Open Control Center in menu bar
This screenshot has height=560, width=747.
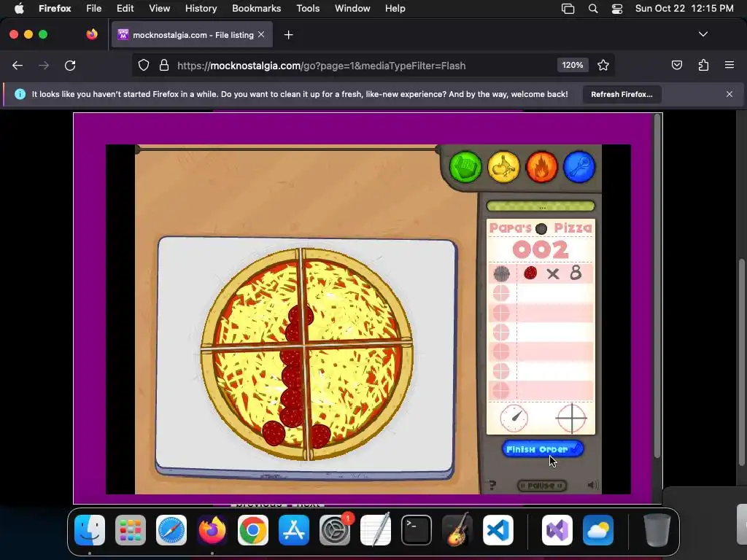[617, 9]
